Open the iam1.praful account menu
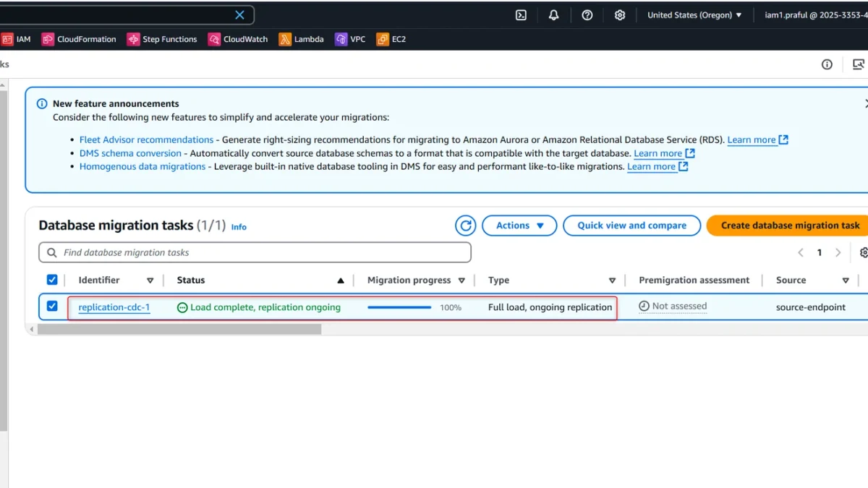 click(x=816, y=15)
